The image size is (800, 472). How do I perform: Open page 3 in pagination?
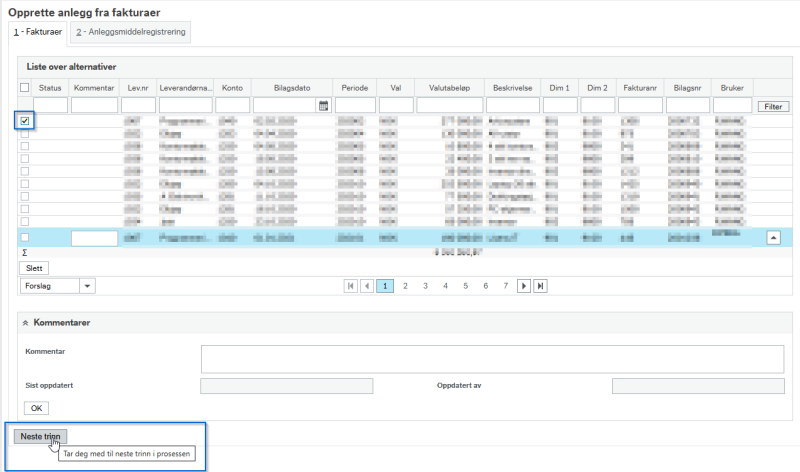click(425, 286)
